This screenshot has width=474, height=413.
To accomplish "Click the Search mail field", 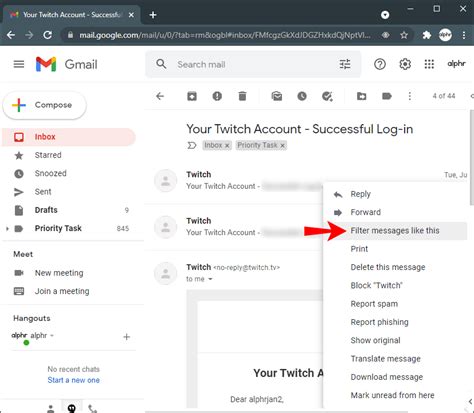I will [253, 64].
